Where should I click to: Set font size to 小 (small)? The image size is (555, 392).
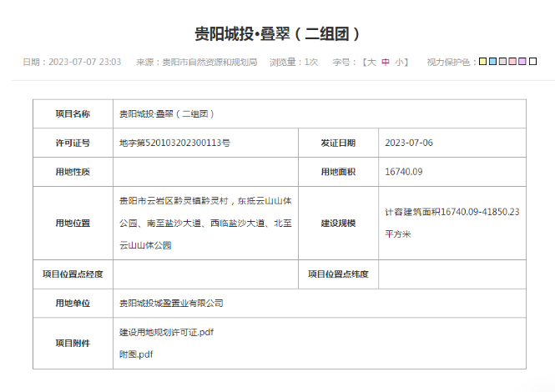(x=399, y=63)
